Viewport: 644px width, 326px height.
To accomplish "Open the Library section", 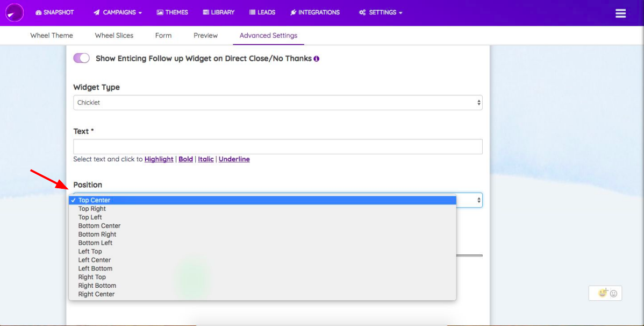I will pyautogui.click(x=218, y=12).
